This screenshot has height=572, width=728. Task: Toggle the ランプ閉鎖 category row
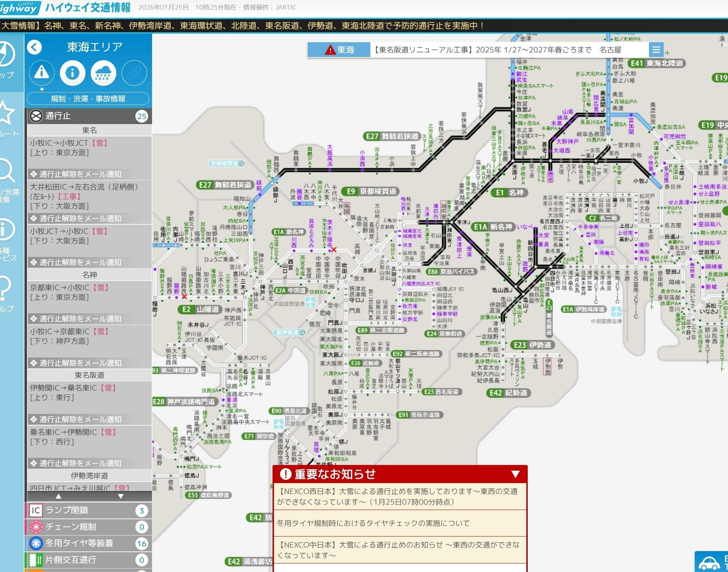coord(89,510)
